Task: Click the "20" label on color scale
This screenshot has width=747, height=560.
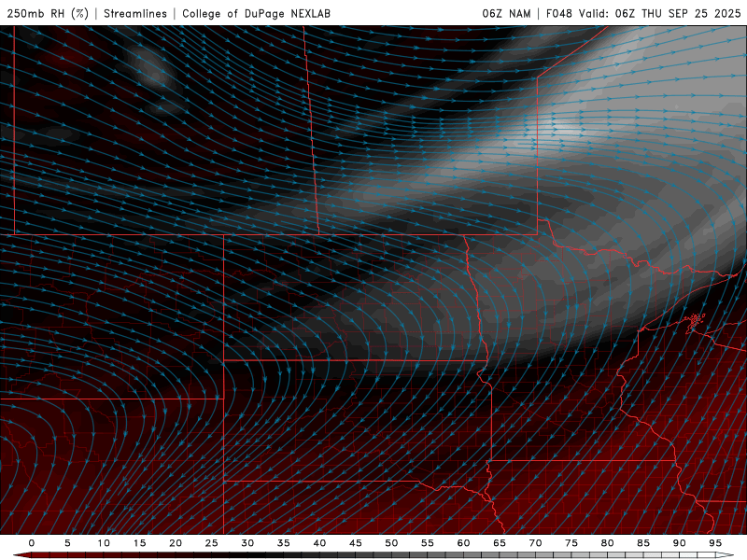Action: pyautogui.click(x=176, y=543)
